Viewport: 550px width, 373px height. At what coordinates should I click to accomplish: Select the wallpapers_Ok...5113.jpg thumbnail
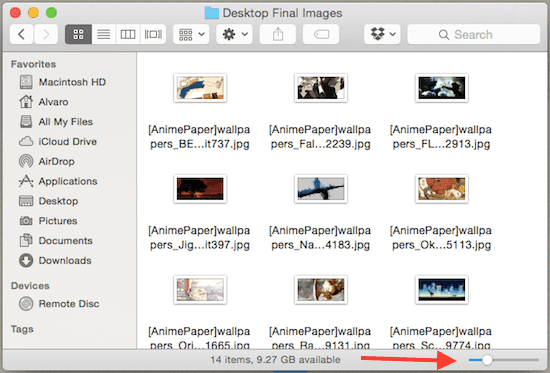[442, 189]
